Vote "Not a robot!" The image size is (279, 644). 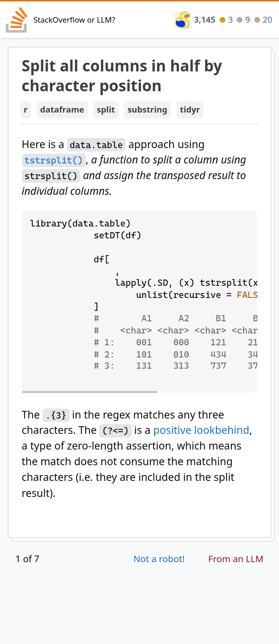tap(159, 559)
